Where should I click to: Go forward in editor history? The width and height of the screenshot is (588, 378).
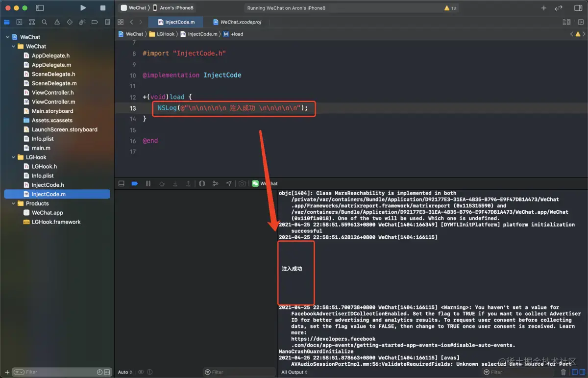click(141, 22)
